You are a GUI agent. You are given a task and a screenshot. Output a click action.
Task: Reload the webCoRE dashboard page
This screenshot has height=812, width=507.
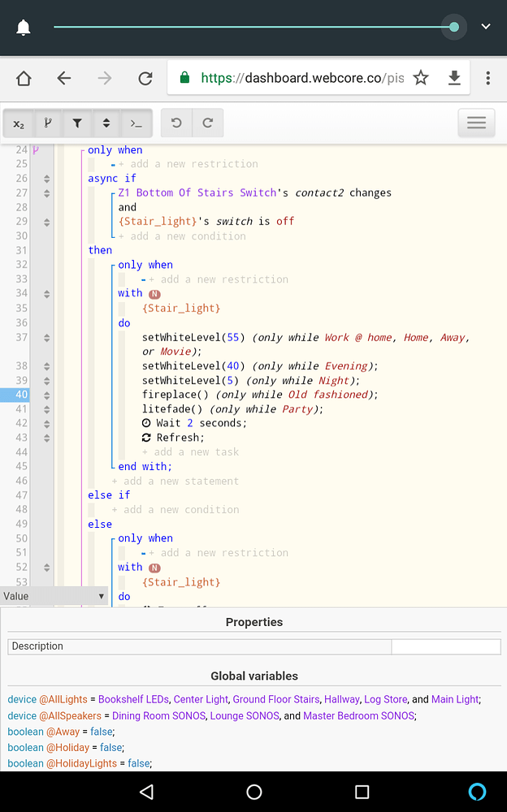click(x=145, y=78)
